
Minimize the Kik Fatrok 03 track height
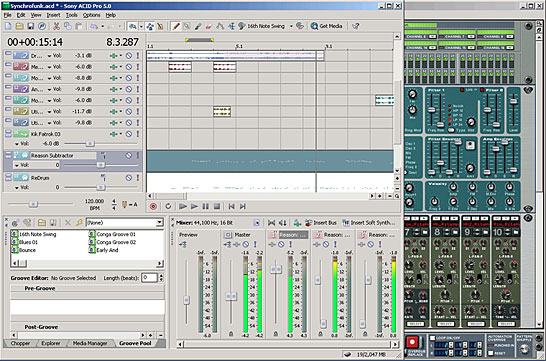pyautogui.click(x=8, y=132)
